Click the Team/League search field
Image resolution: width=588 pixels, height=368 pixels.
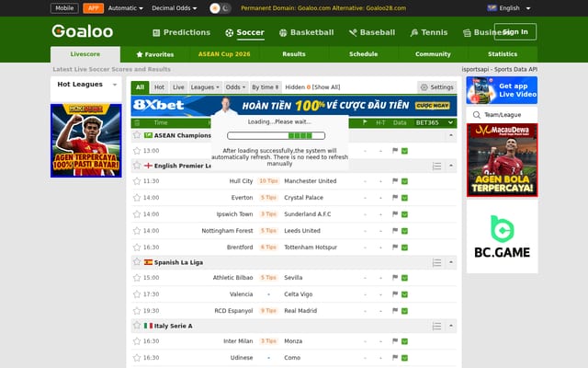point(502,115)
